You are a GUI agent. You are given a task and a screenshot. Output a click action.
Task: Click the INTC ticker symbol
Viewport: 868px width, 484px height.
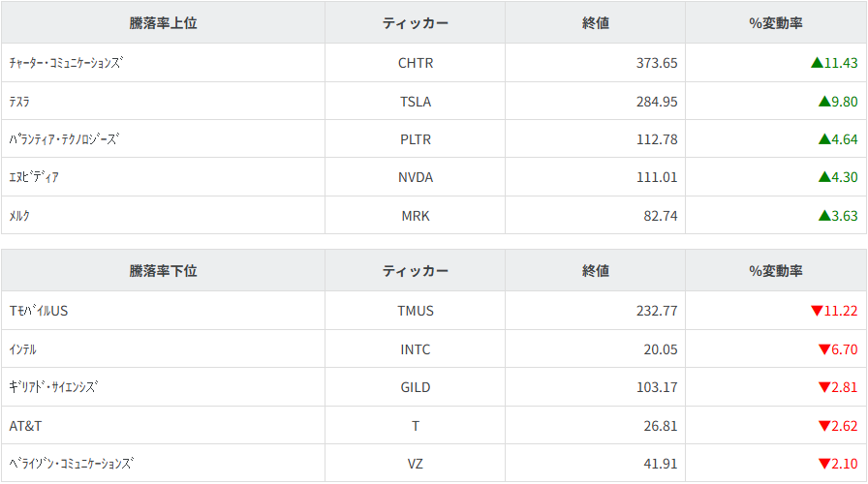coord(416,349)
